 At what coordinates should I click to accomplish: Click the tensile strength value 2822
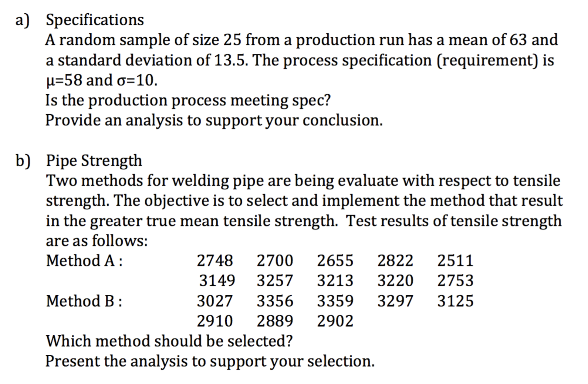tap(395, 261)
